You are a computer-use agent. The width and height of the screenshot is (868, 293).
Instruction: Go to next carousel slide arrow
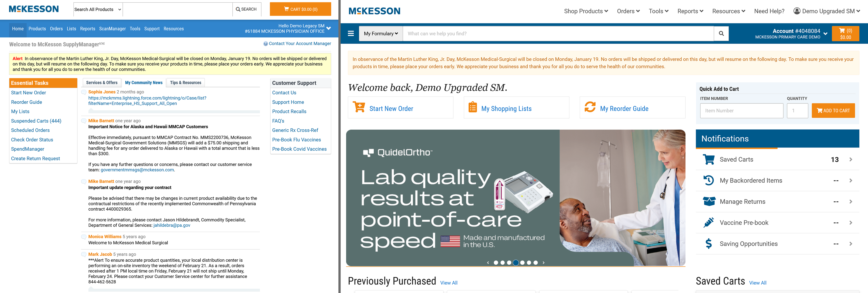coord(543,263)
